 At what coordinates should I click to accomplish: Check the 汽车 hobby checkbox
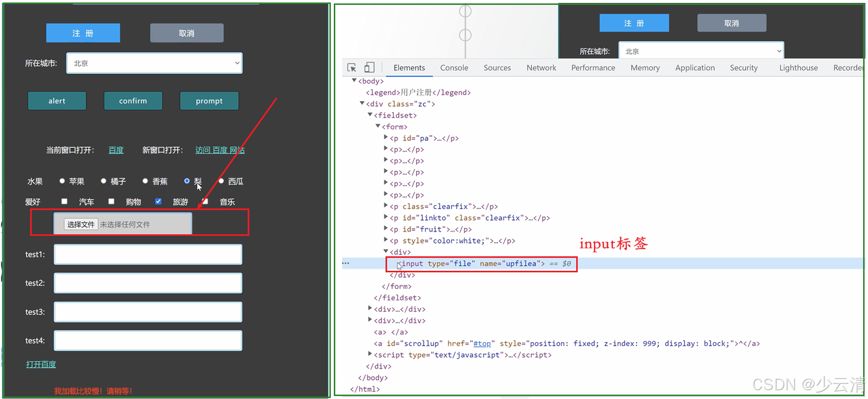point(64,201)
